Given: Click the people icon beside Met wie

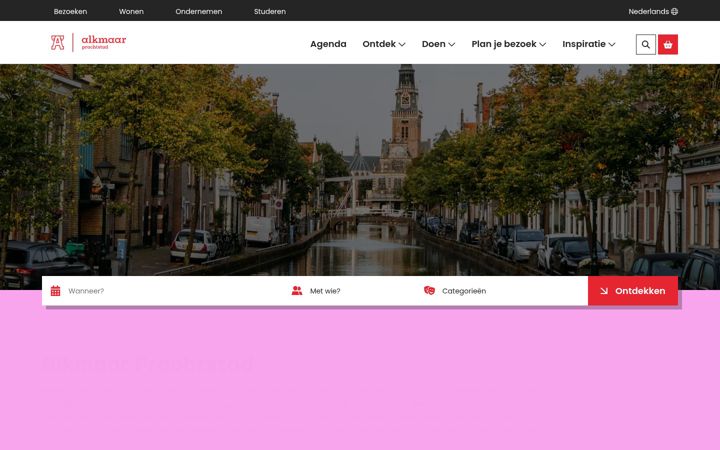Looking at the screenshot, I should coord(297,291).
